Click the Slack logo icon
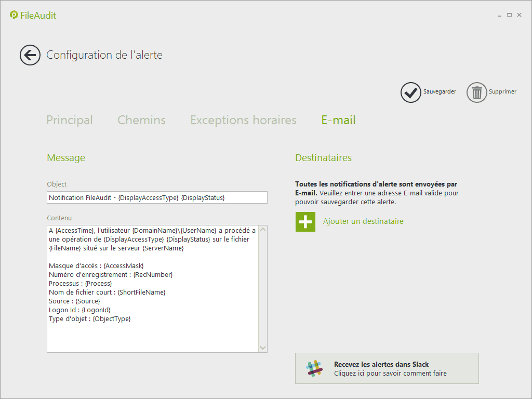The image size is (532, 399). 314,368
